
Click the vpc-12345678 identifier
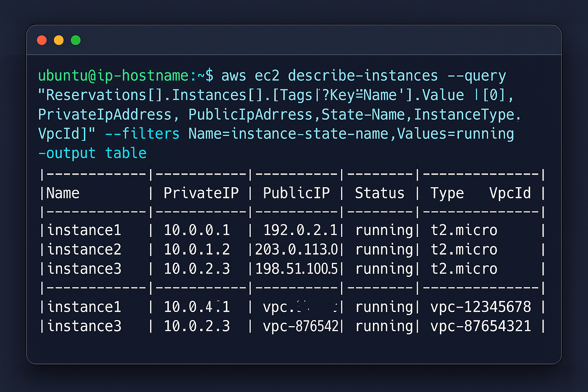[481, 307]
